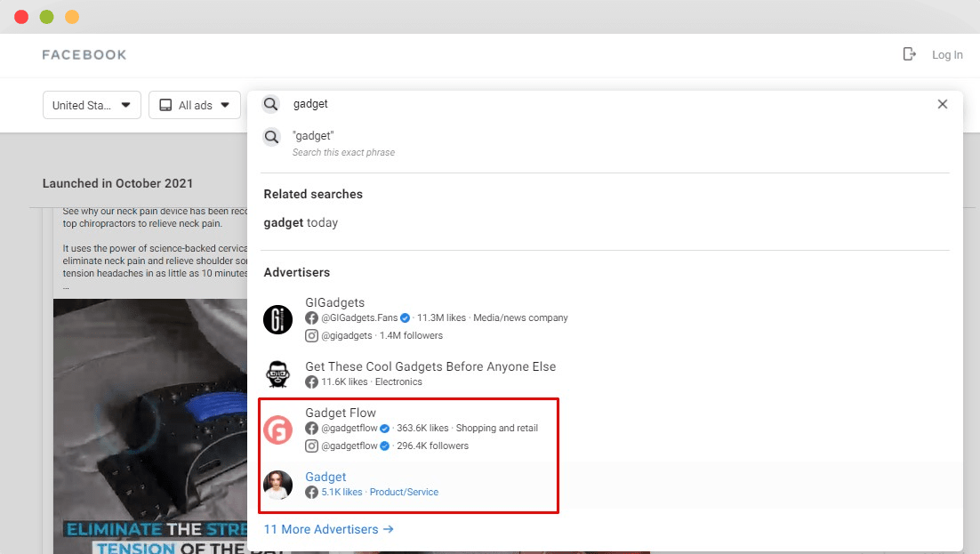Click 5.1K likes Product/Service text
Viewport: 980px width, 554px height.
tap(380, 492)
